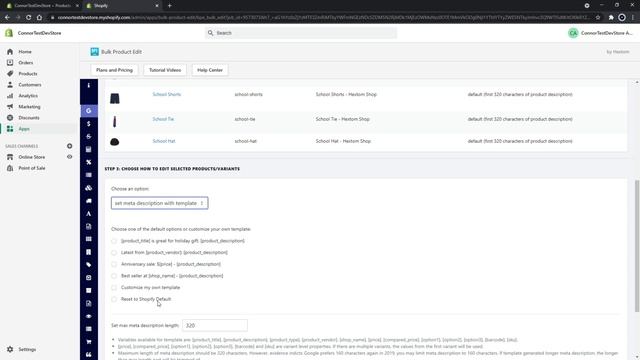Add a sales channel with plus icon
The height and width of the screenshot is (360, 640).
tap(69, 146)
